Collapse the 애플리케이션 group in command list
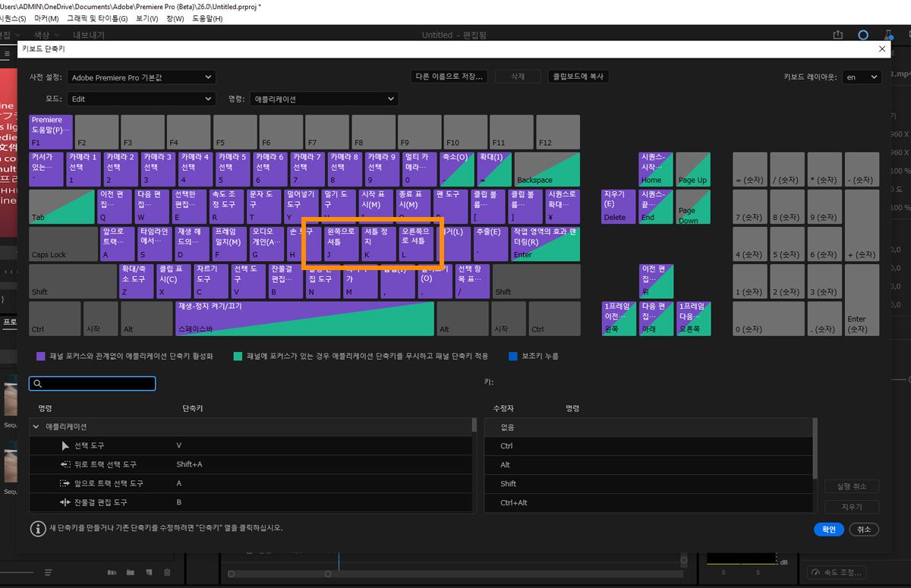911x588 pixels. [x=36, y=427]
